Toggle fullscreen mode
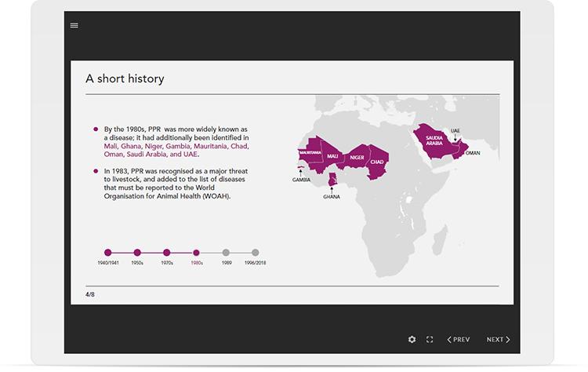This screenshot has width=588, height=372. [430, 340]
